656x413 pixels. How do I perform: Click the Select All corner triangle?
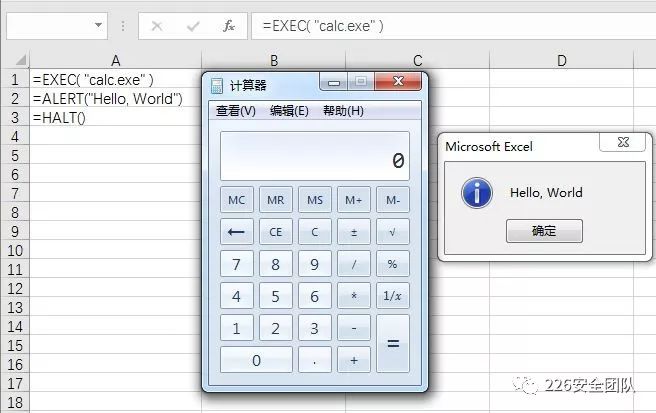pos(20,60)
